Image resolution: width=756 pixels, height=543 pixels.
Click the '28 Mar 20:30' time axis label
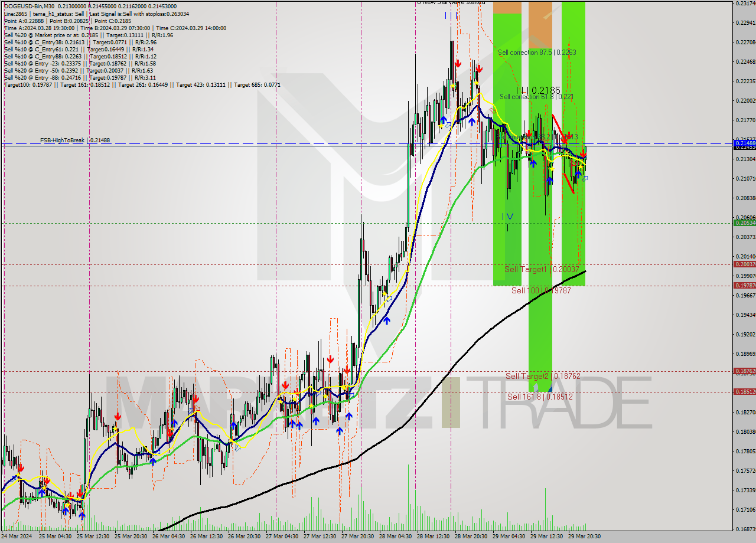471,537
